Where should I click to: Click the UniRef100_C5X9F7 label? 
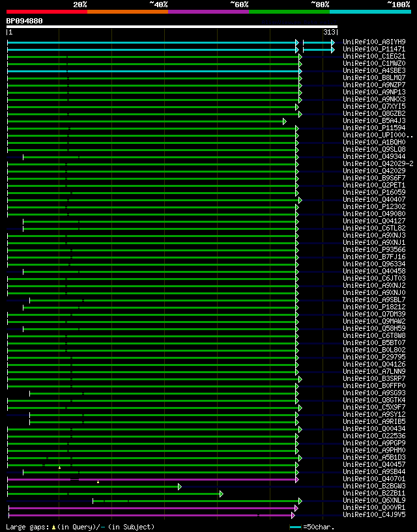[374, 407]
